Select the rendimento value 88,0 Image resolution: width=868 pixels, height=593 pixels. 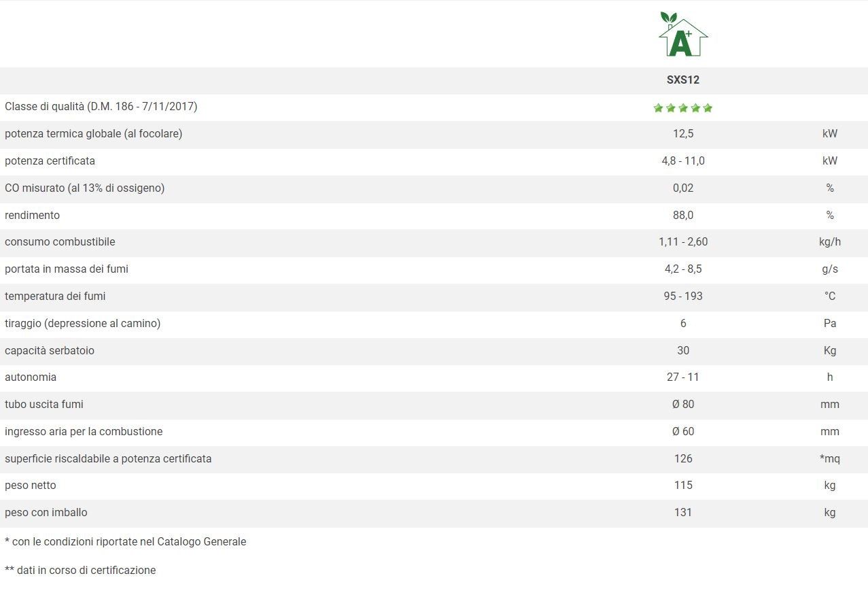[x=682, y=215]
